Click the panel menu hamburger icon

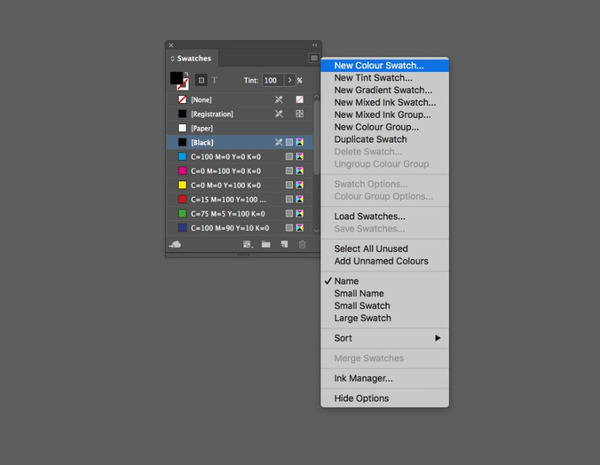tap(314, 59)
